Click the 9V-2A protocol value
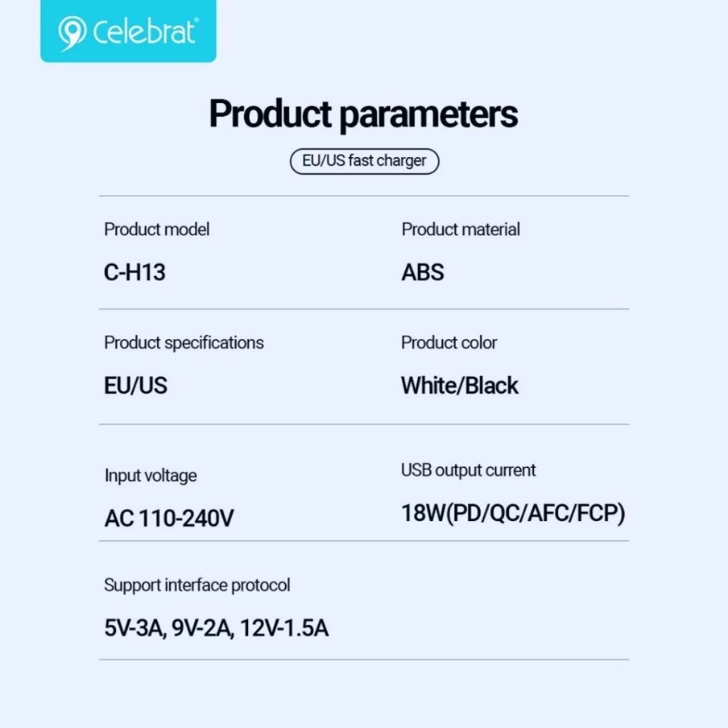This screenshot has height=728, width=728. (202, 628)
